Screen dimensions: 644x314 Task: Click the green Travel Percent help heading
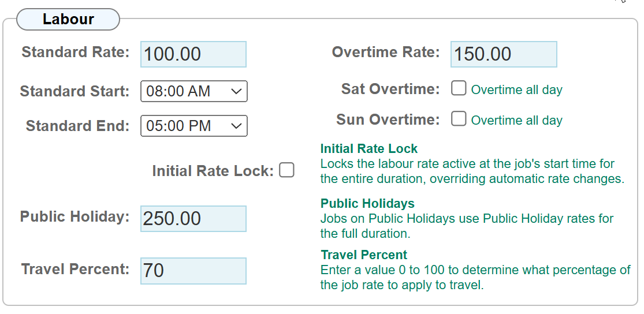364,255
